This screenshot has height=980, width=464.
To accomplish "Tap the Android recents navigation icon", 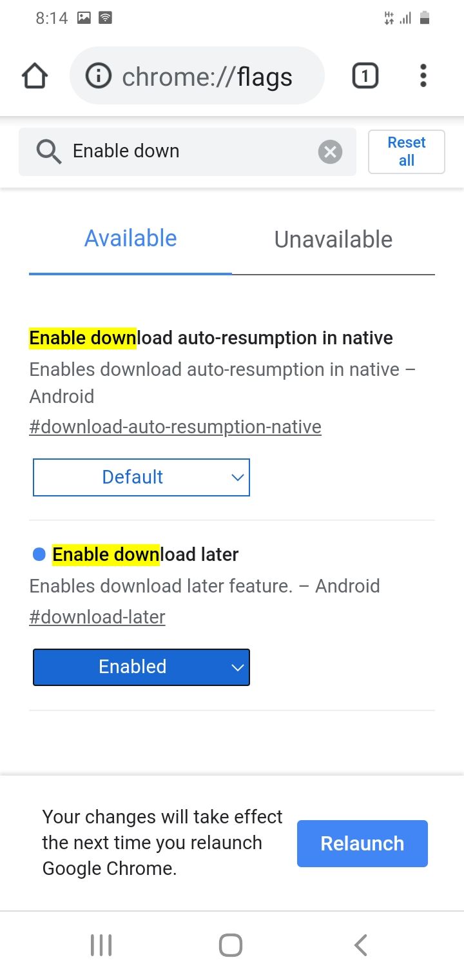I will coord(101,945).
